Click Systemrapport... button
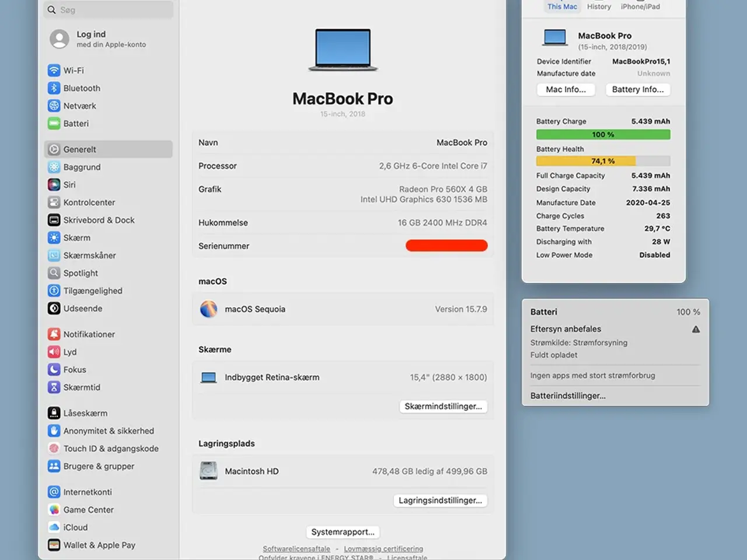Image resolution: width=747 pixels, height=560 pixels. point(343,532)
